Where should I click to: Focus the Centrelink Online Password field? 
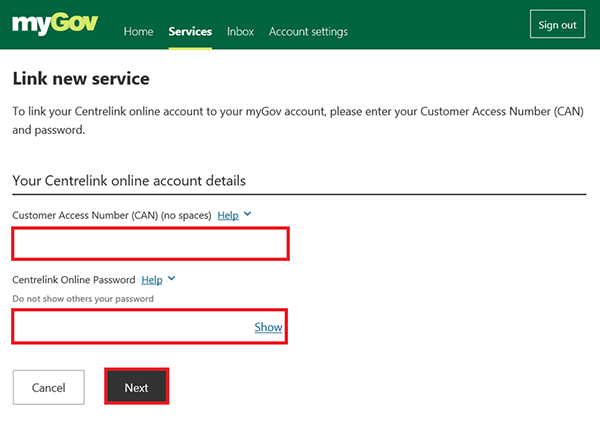coord(150,327)
